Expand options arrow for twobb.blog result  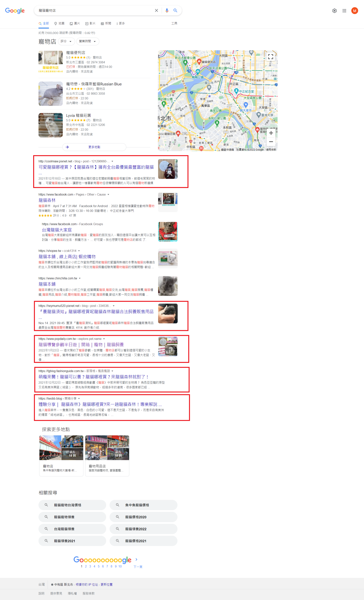point(79,398)
